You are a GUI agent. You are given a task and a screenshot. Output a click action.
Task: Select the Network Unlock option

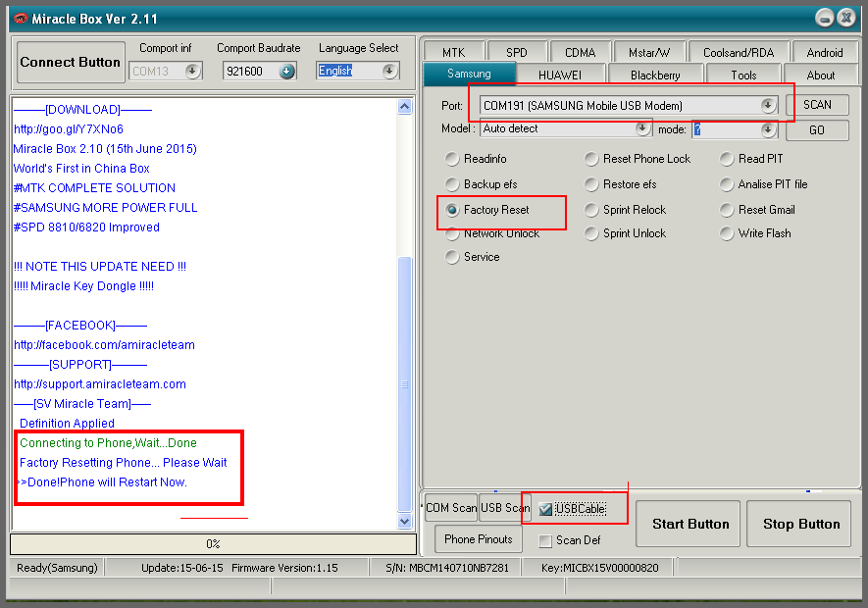tap(452, 233)
